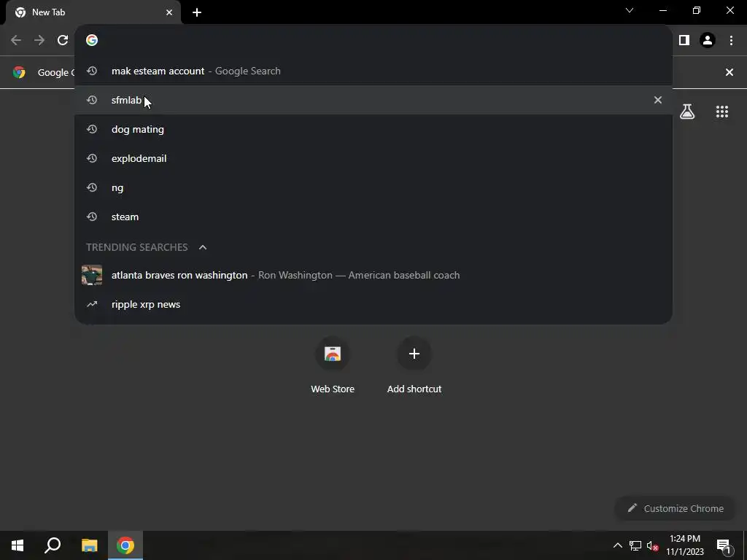This screenshot has height=560, width=747.
Task: Open File Explorer from taskbar
Action: (x=89, y=545)
